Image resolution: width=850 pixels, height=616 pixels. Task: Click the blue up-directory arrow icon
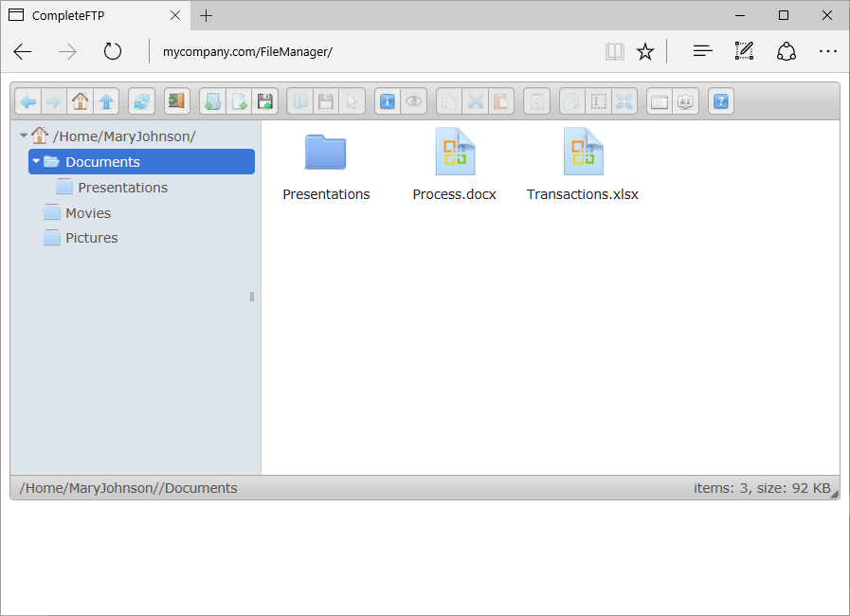click(106, 101)
